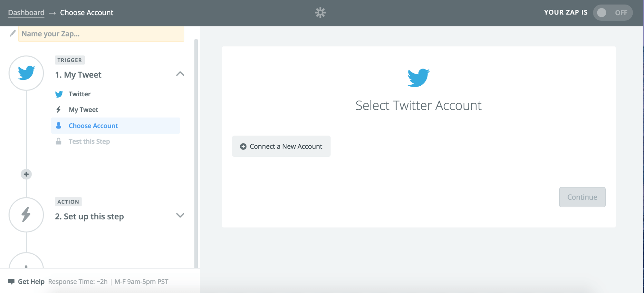
Task: Click the lightning bolt action step icon
Action: tap(26, 215)
